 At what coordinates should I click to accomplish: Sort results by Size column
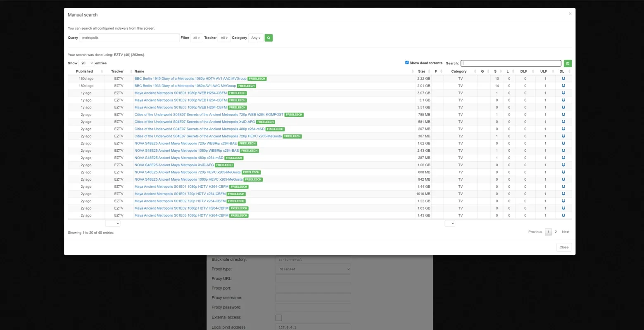[x=423, y=71]
